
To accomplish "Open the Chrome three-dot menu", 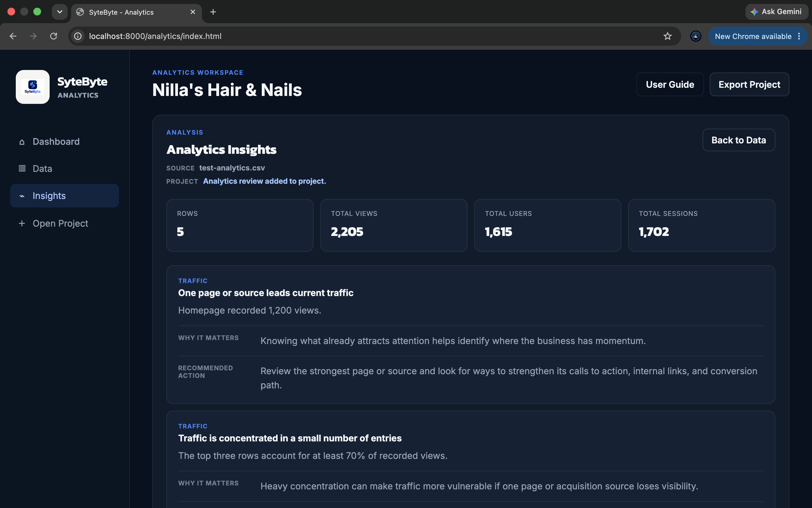I will coord(799,36).
